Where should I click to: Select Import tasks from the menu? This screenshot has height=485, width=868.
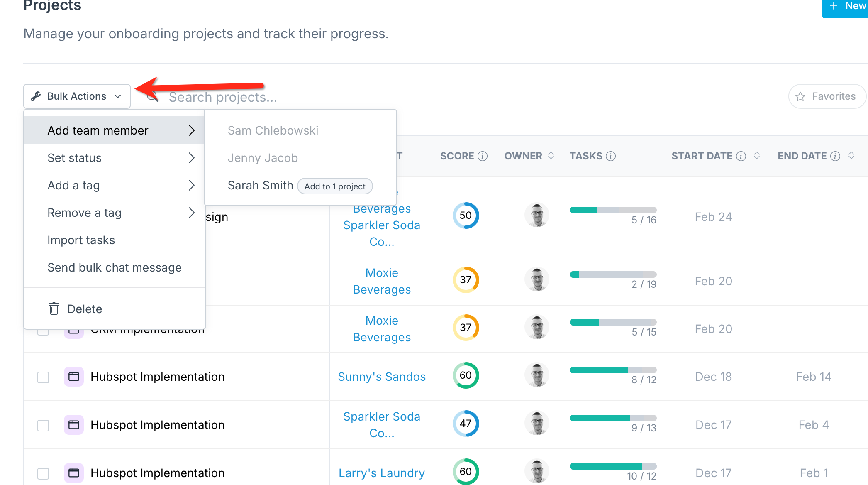tap(81, 240)
